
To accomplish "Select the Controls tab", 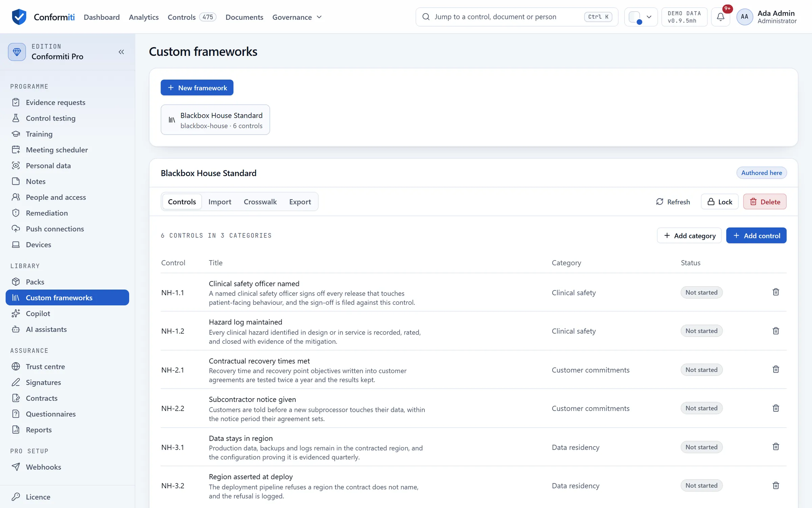I will point(182,202).
